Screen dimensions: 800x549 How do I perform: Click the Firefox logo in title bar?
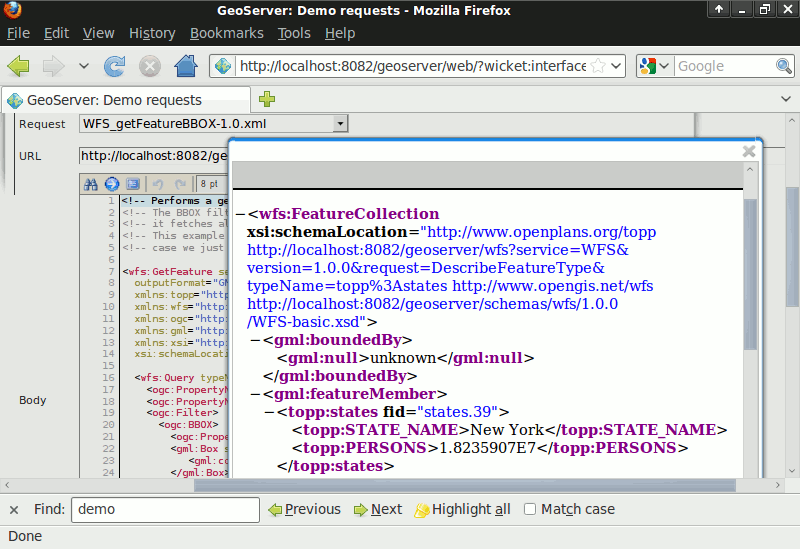pyautogui.click(x=12, y=9)
